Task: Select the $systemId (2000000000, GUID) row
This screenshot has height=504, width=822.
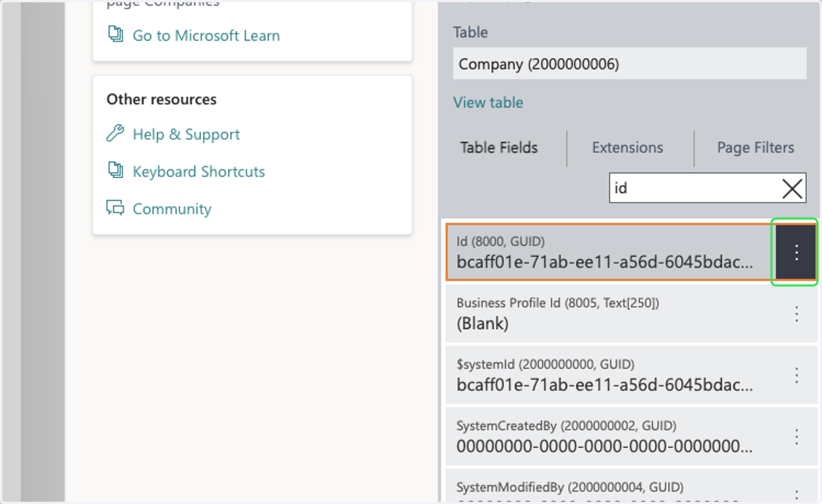Action: tap(631, 375)
